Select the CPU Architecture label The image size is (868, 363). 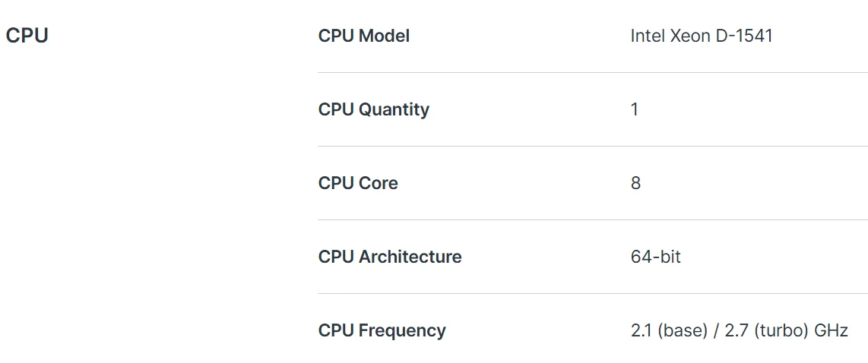click(390, 257)
